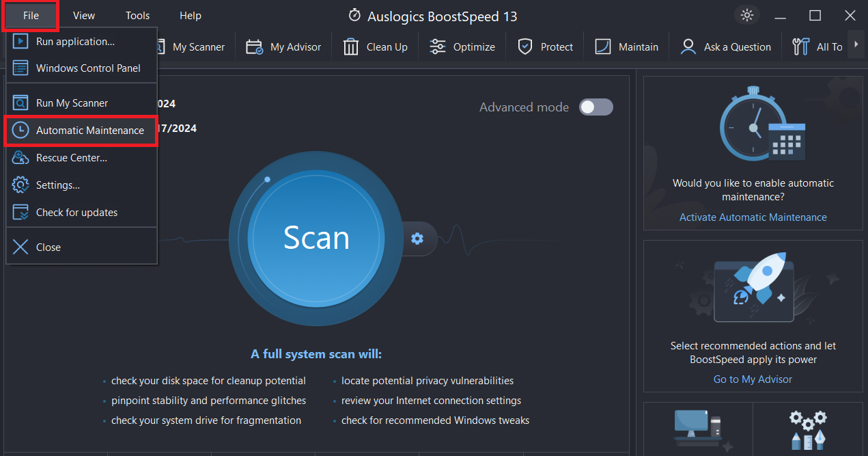Viewport: 868px width, 456px height.
Task: Click the stopwatch calendar illustration
Action: tap(762, 124)
